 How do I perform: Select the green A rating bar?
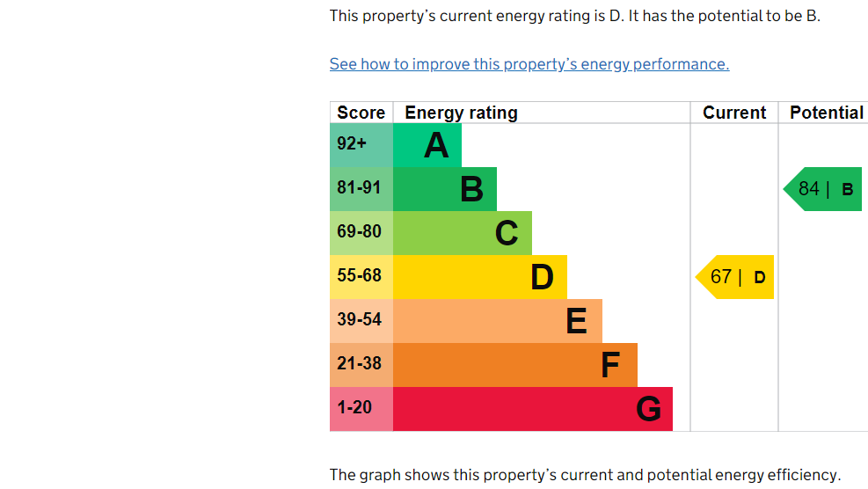[427, 145]
